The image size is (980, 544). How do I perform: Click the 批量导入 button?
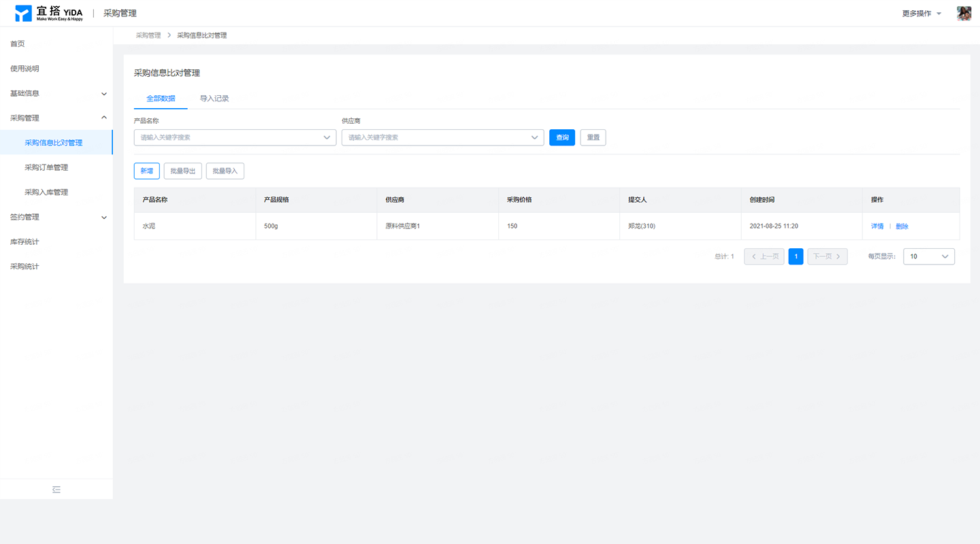coord(225,171)
